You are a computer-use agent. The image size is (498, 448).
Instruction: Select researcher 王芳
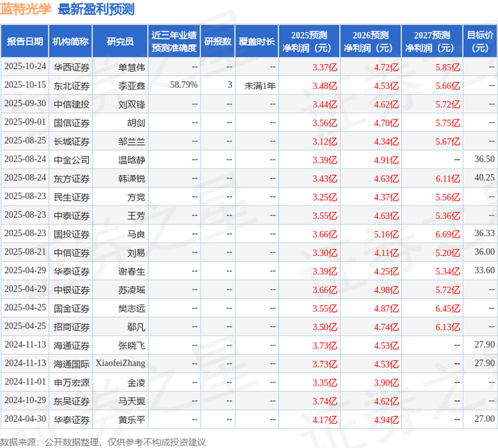[x=137, y=216]
